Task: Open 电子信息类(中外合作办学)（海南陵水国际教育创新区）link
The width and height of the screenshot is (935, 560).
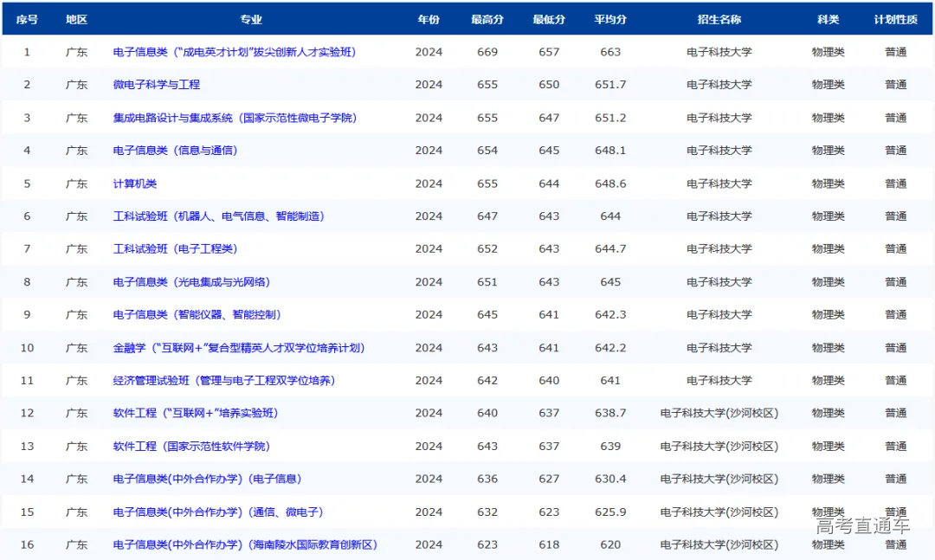Action: (245, 545)
